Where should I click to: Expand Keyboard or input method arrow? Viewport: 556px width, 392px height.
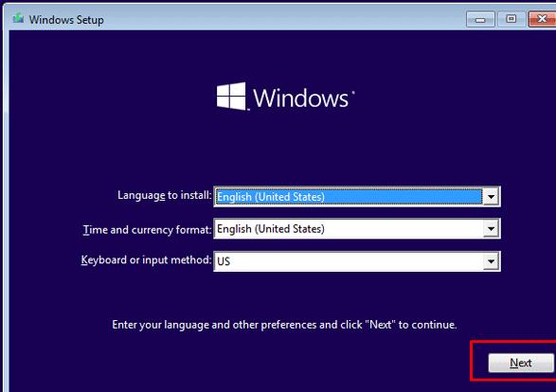tap(491, 261)
